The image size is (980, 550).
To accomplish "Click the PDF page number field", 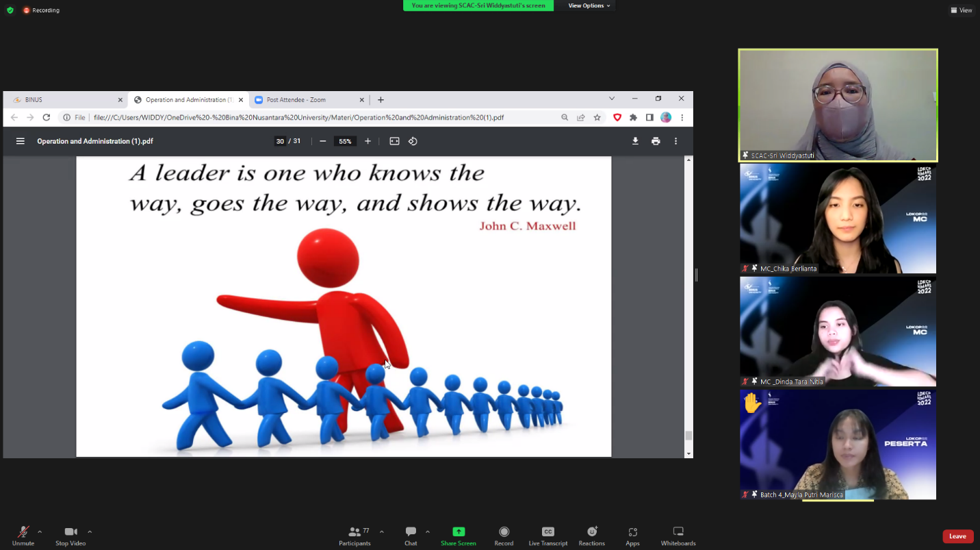I will click(280, 141).
